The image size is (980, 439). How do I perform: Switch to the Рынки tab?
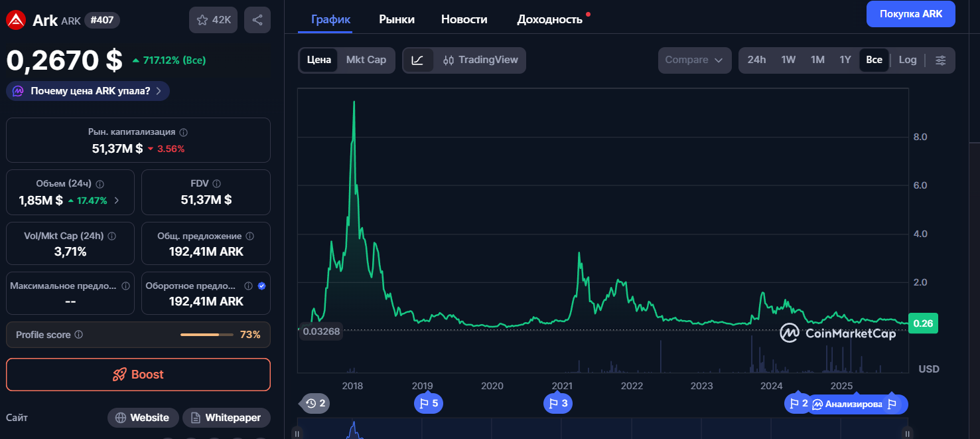click(x=396, y=19)
